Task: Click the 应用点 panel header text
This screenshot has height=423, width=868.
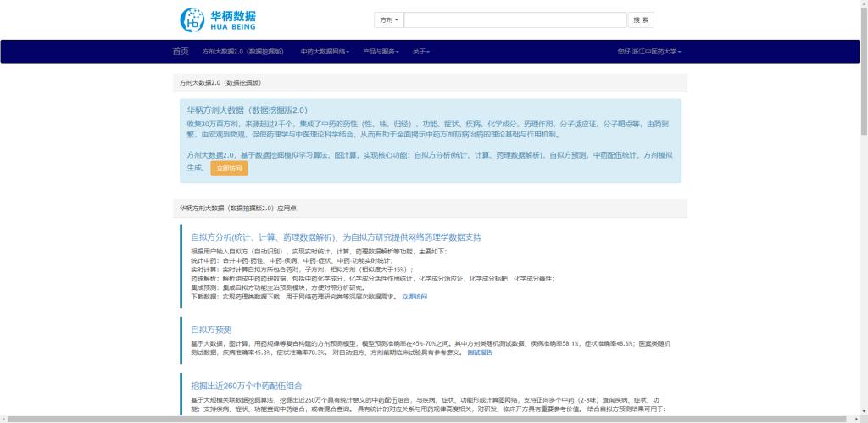Action: [238, 209]
